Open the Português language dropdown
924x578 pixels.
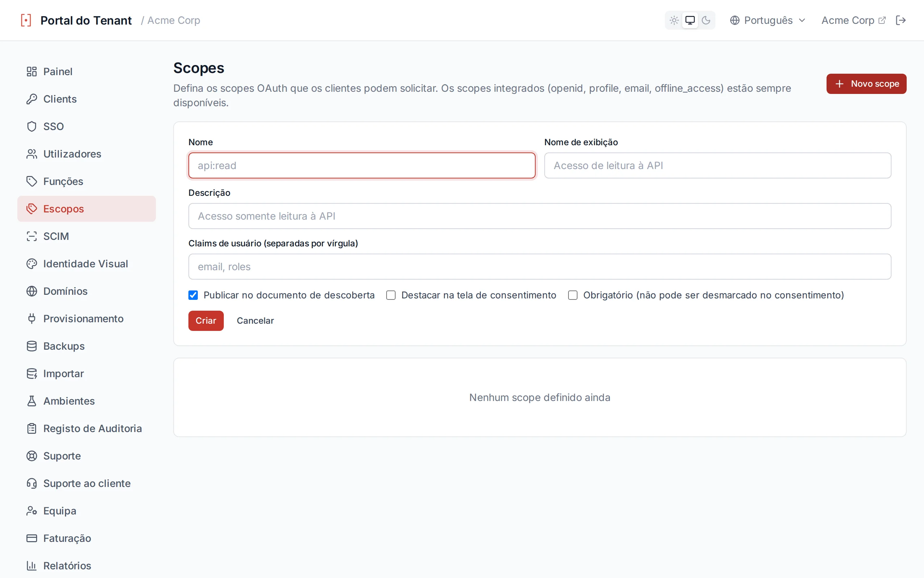[767, 20]
